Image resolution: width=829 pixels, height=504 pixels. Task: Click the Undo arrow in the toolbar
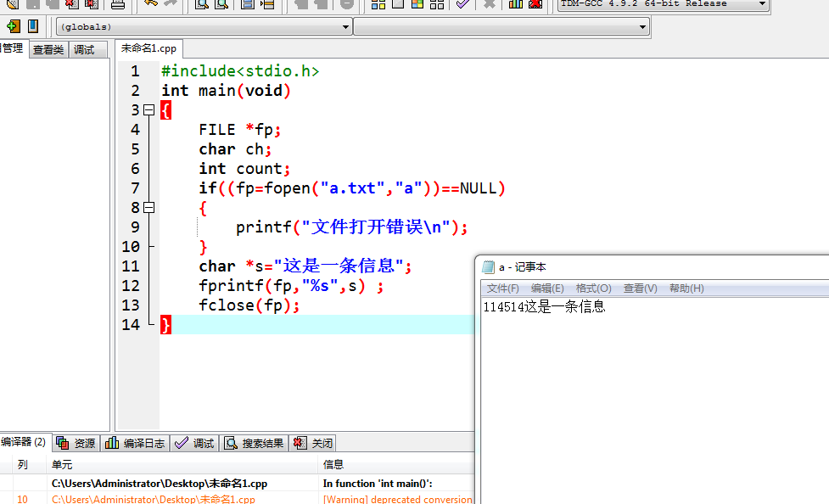[150, 3]
